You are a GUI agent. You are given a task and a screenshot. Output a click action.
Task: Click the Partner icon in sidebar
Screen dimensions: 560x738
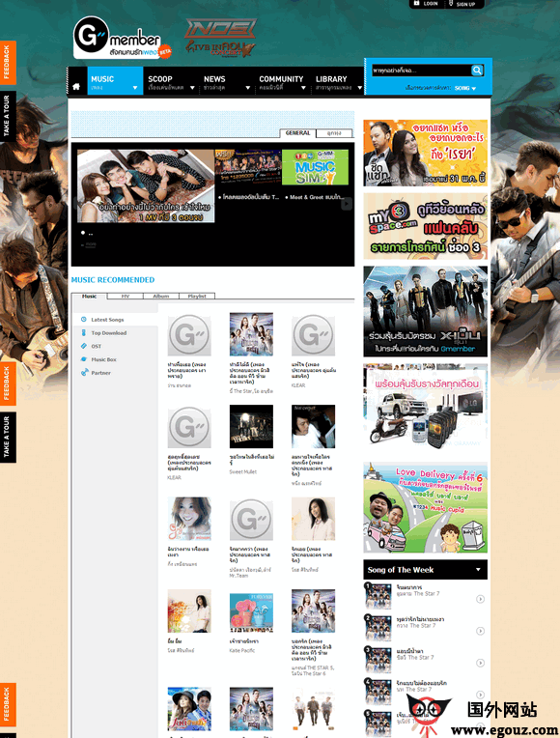point(84,372)
